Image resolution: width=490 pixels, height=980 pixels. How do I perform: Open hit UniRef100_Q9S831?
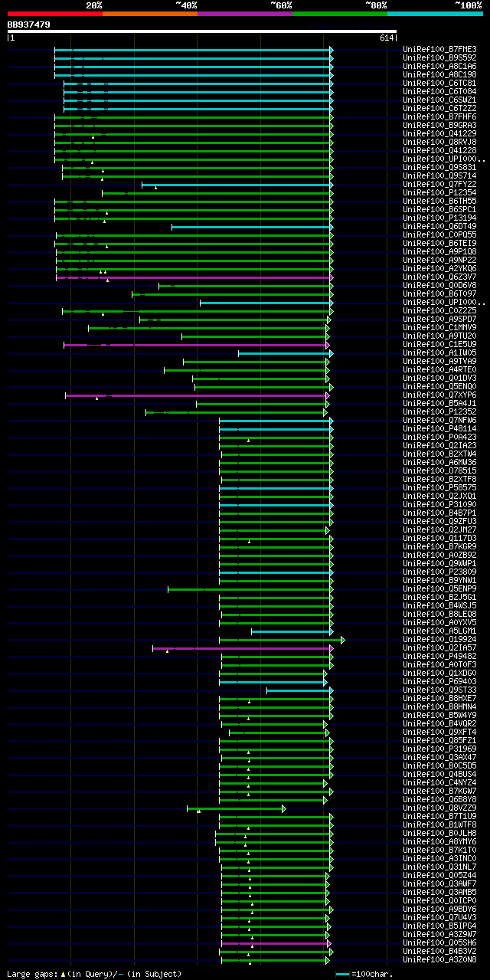[x=439, y=168]
